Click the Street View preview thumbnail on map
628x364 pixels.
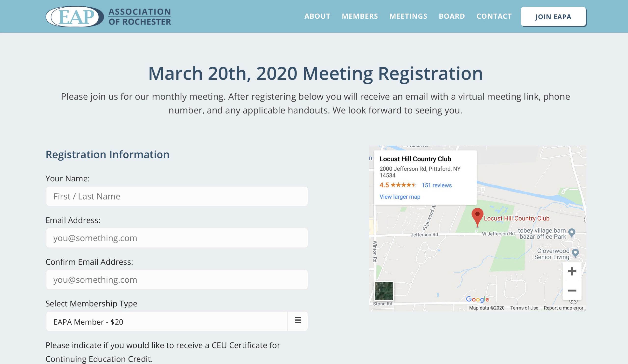[384, 292]
